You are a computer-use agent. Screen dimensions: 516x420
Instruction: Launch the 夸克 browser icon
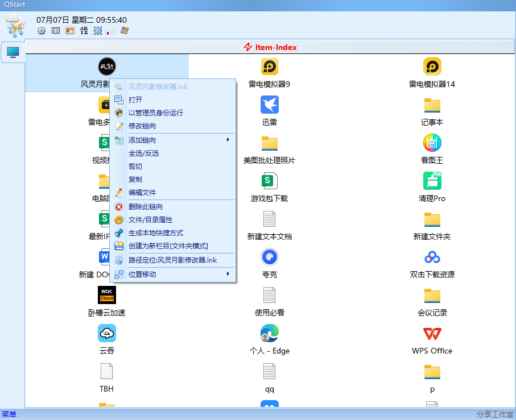pyautogui.click(x=270, y=257)
